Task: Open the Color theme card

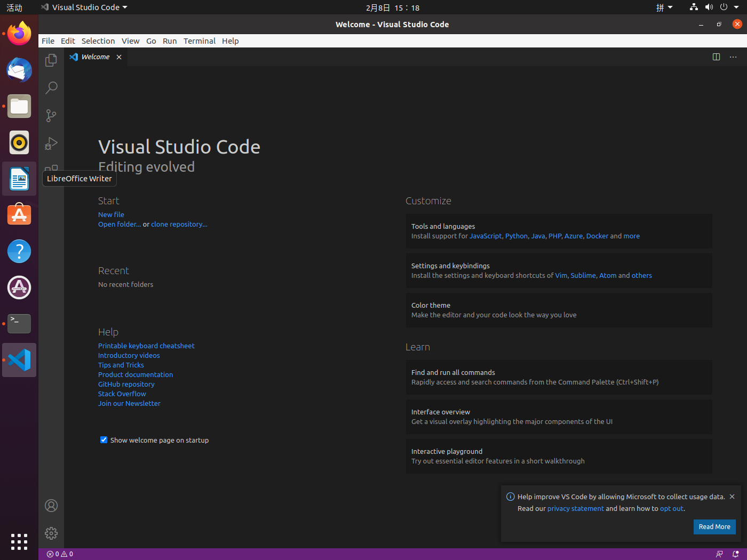Action: point(559,310)
